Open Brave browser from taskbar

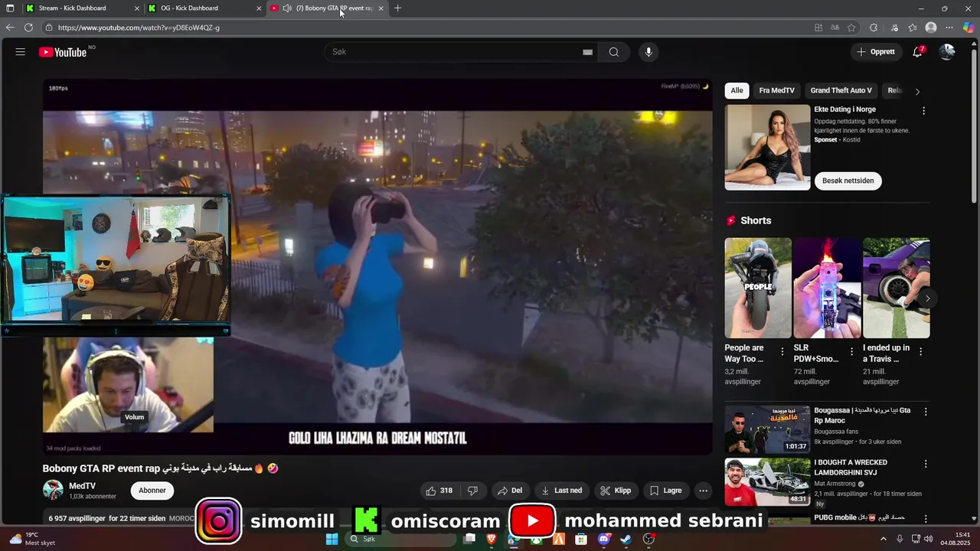point(492,539)
